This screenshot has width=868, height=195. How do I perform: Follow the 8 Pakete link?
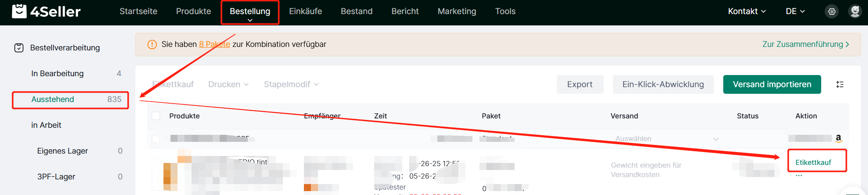click(x=214, y=45)
